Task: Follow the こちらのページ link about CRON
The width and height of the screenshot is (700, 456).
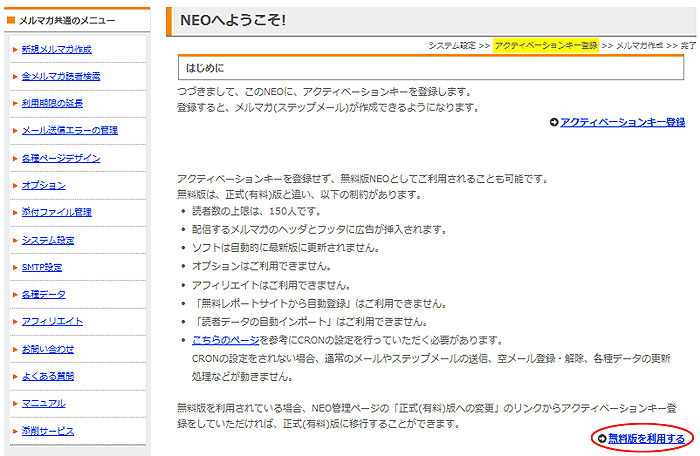Action: 225,340
